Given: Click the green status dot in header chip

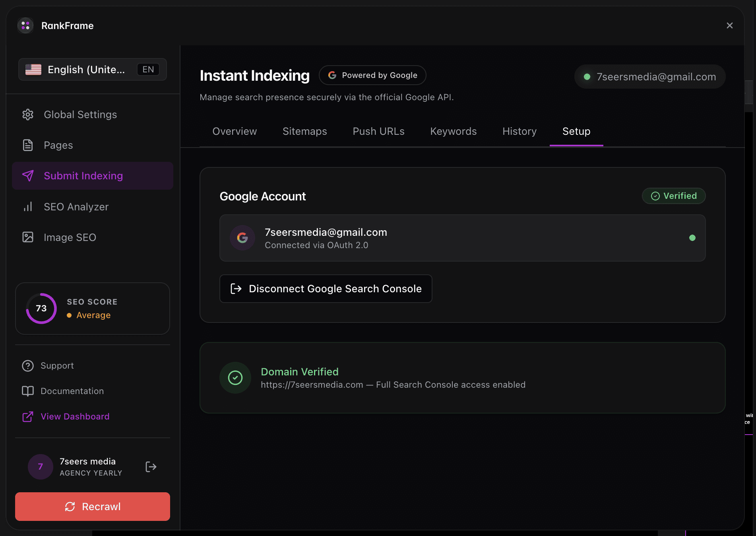Looking at the screenshot, I should [x=587, y=77].
